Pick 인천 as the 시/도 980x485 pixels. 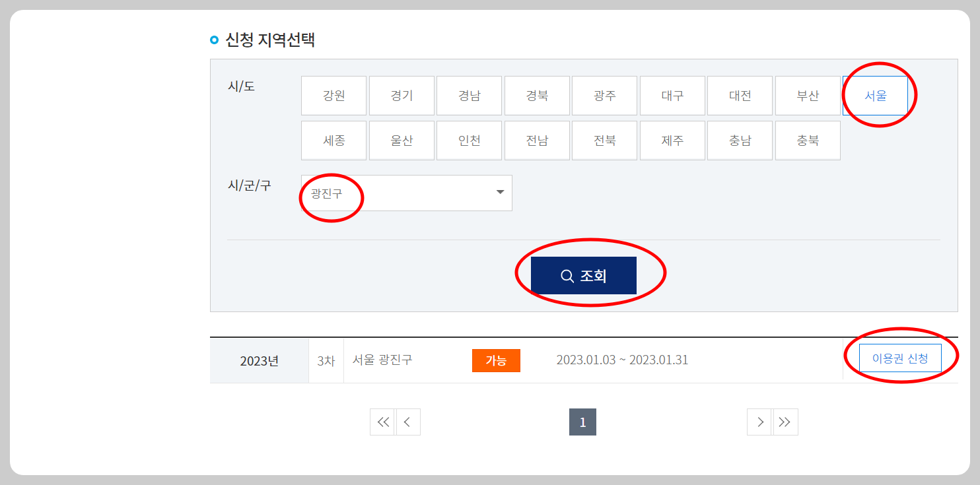point(469,141)
